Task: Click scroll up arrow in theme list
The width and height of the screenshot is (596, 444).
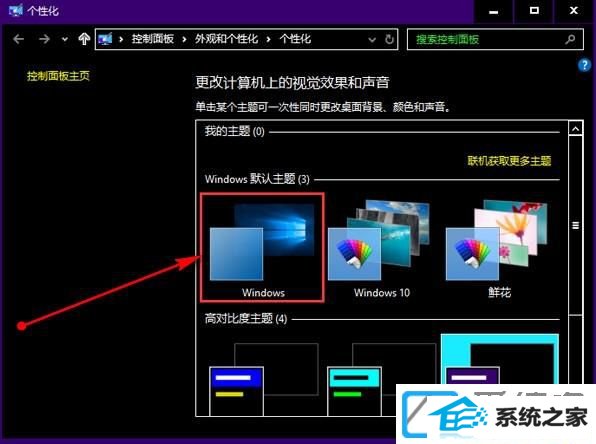Action: click(575, 129)
